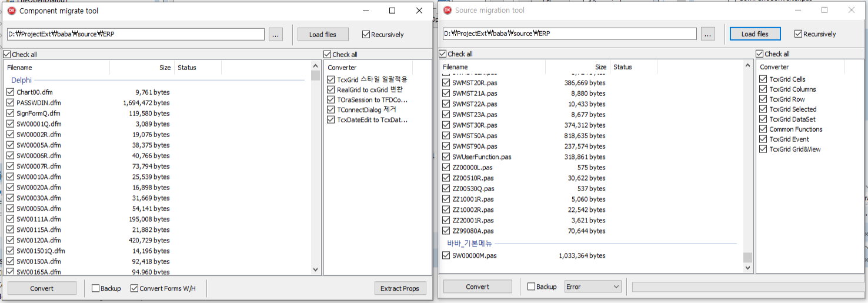
Task: Open the Error level dropdown
Action: (592, 287)
